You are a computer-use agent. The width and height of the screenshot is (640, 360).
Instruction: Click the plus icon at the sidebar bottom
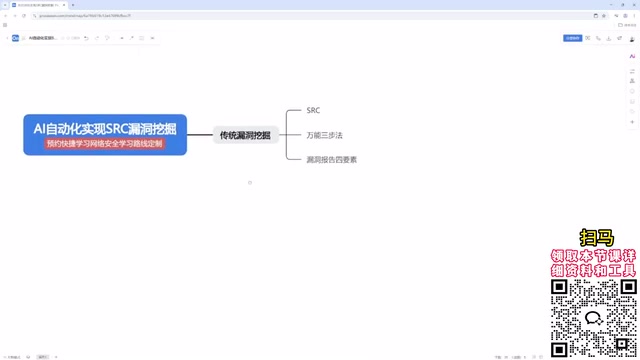tap(632, 122)
